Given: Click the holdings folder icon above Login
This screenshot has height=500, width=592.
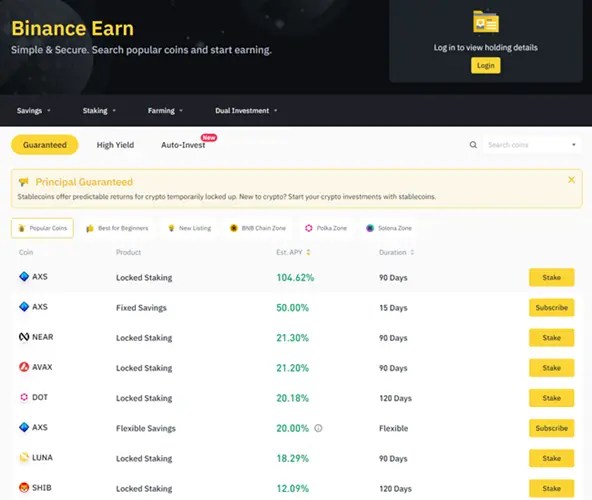Looking at the screenshot, I should pos(486,22).
